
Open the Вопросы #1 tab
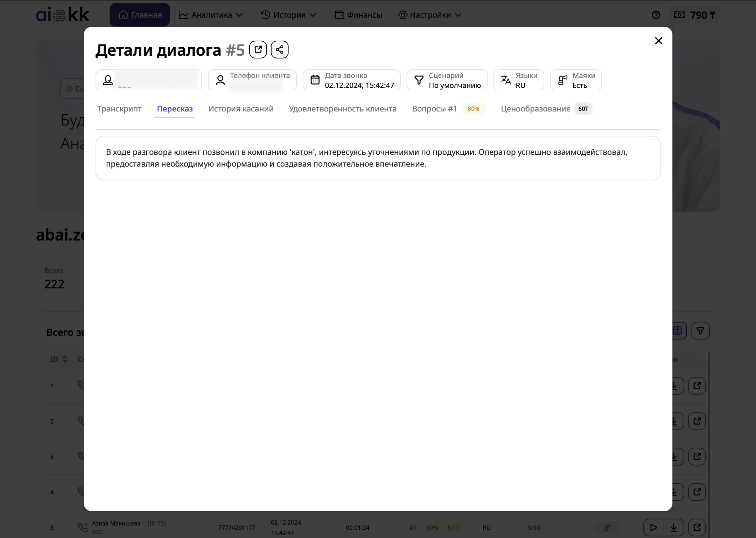435,109
